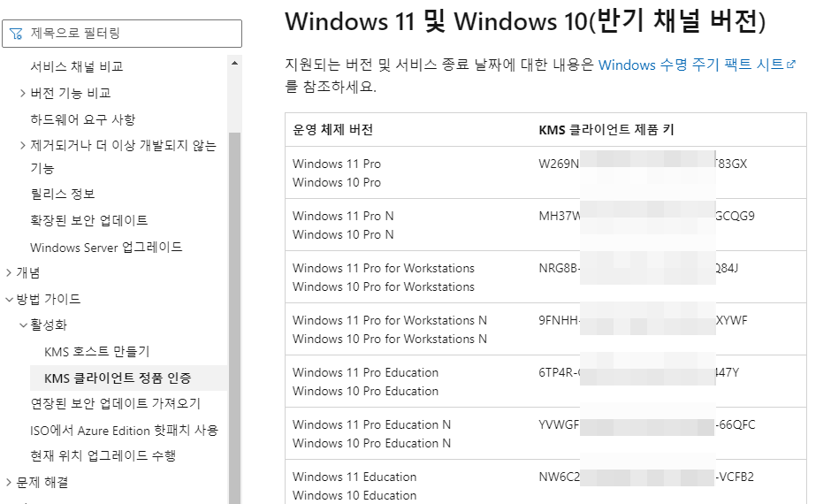Click 'Windows 10 Pro for Workstations' text

[383, 286]
